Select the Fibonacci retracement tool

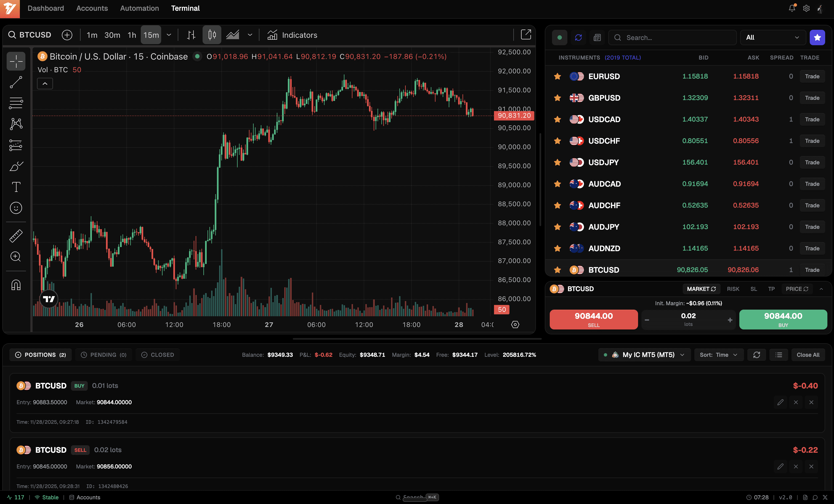point(16,103)
